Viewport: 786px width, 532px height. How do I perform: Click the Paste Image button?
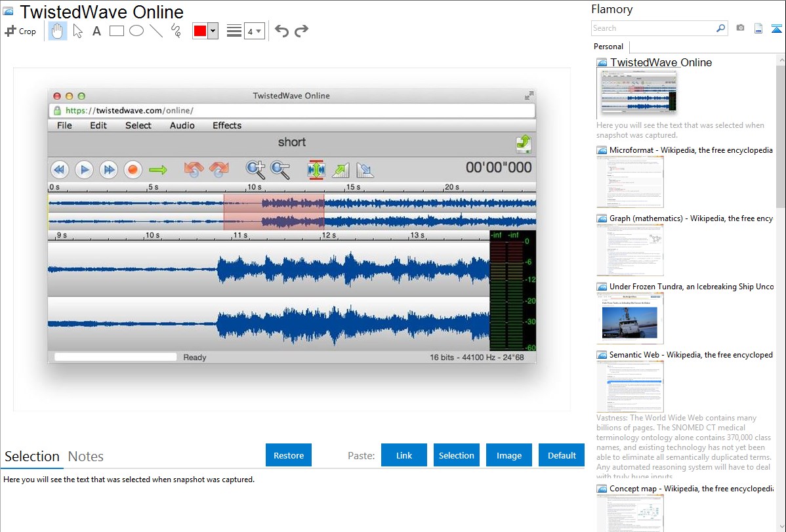pos(509,455)
